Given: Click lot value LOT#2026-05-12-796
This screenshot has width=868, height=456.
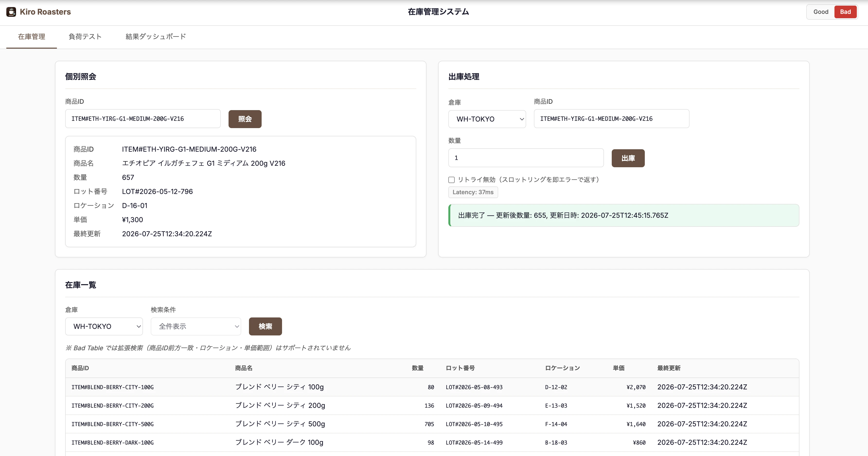Looking at the screenshot, I should click(x=157, y=192).
